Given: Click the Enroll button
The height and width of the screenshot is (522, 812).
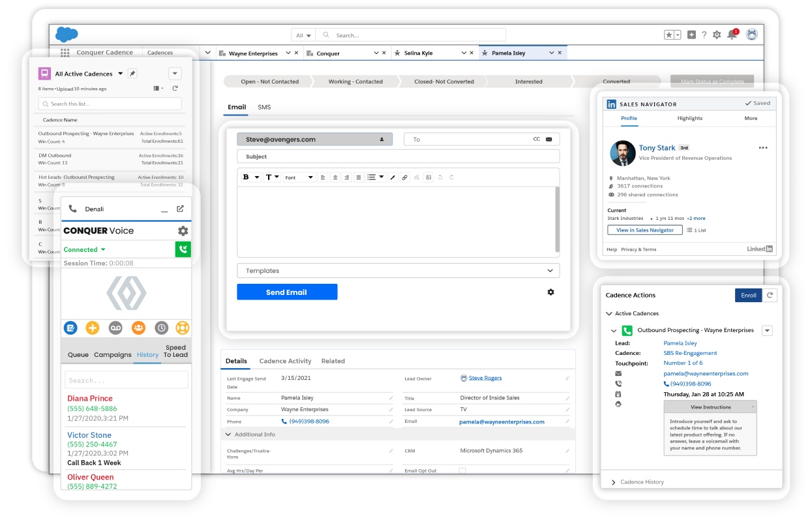Looking at the screenshot, I should coord(749,295).
